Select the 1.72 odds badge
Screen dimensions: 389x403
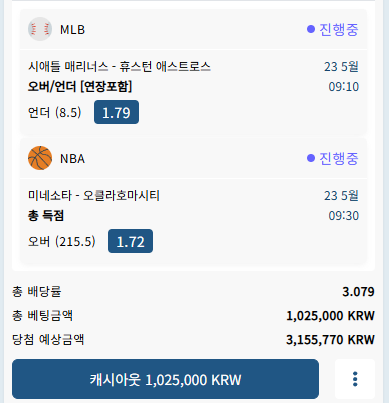click(130, 241)
